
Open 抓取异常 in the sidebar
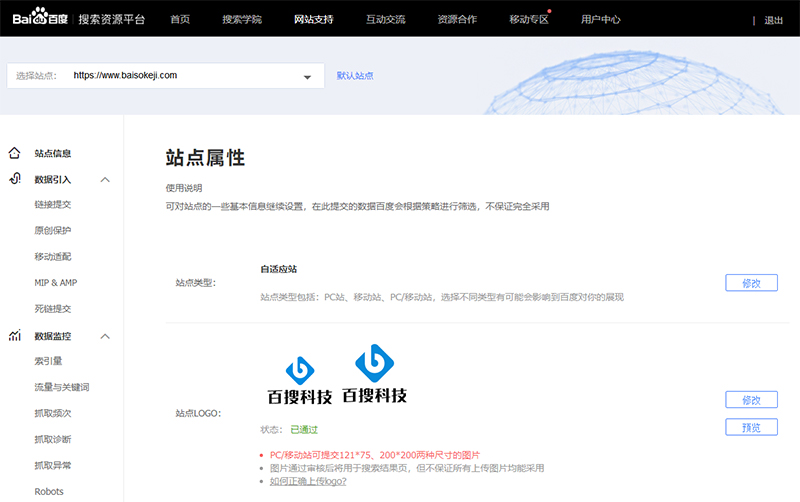click(53, 465)
